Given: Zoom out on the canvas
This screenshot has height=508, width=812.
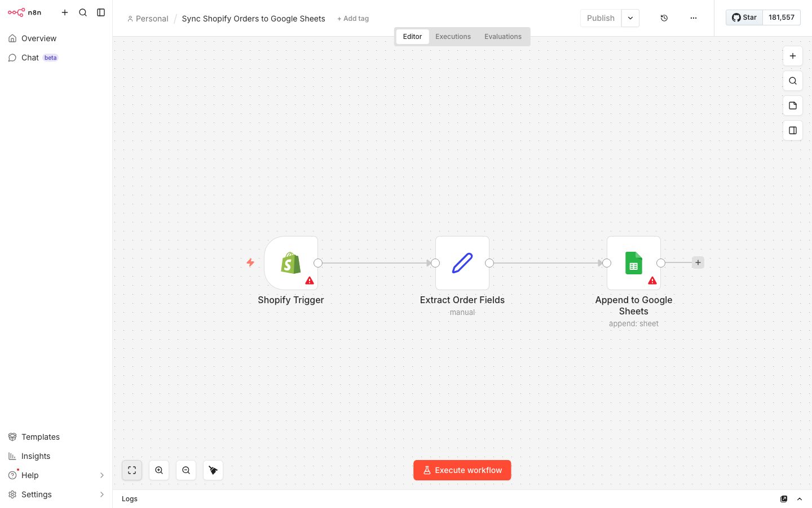Looking at the screenshot, I should [x=186, y=470].
